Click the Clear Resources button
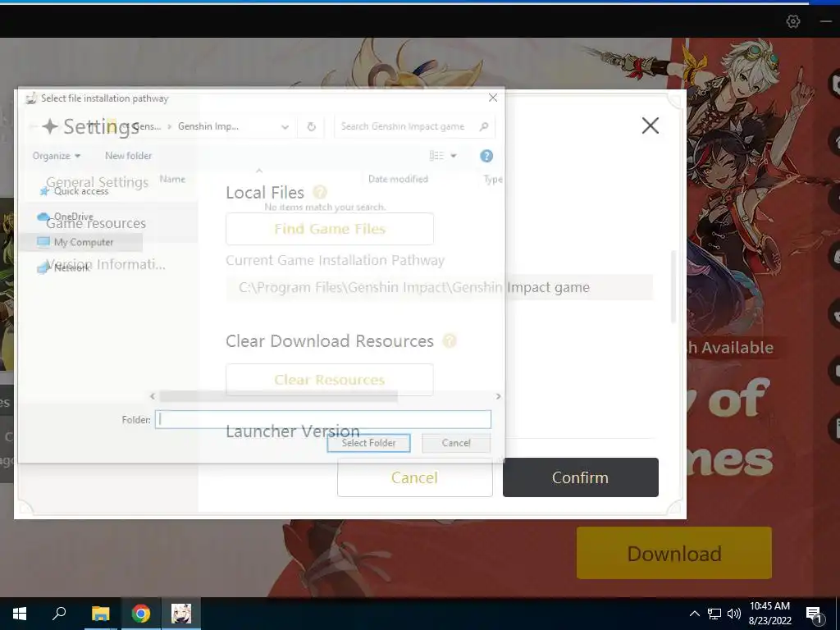The width and height of the screenshot is (840, 630). click(330, 380)
